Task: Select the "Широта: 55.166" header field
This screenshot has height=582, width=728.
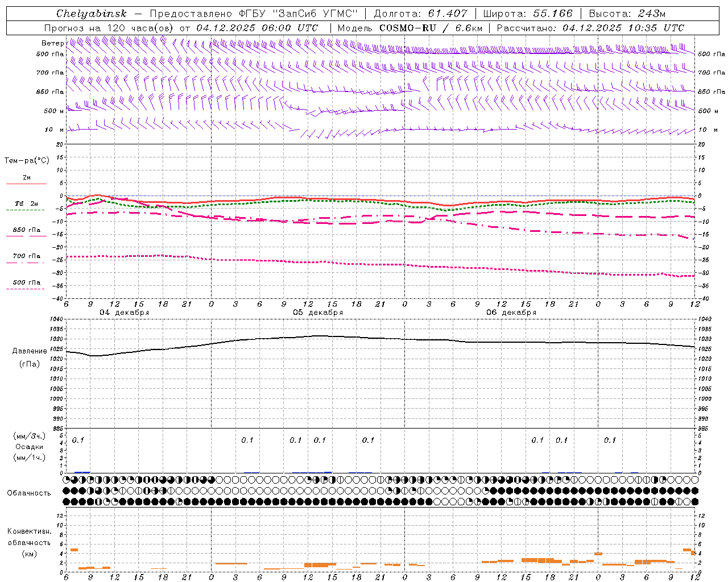Action: [x=528, y=14]
